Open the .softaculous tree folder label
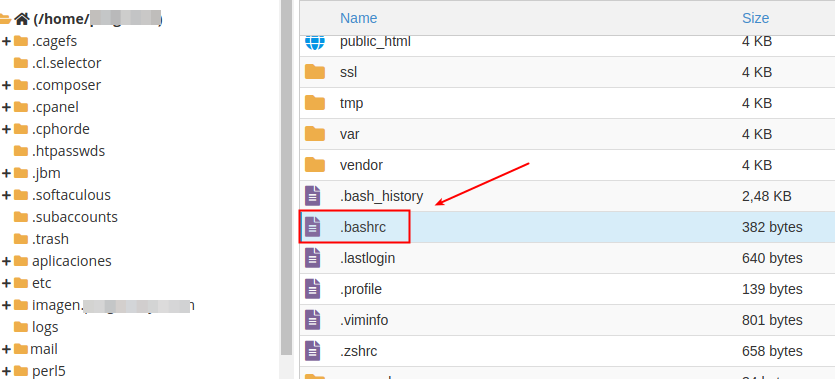Viewport: 835px width, 379px height. pos(71,195)
